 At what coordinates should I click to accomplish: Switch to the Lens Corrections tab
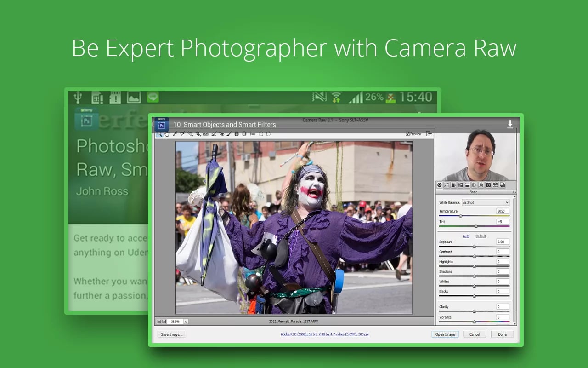(475, 185)
